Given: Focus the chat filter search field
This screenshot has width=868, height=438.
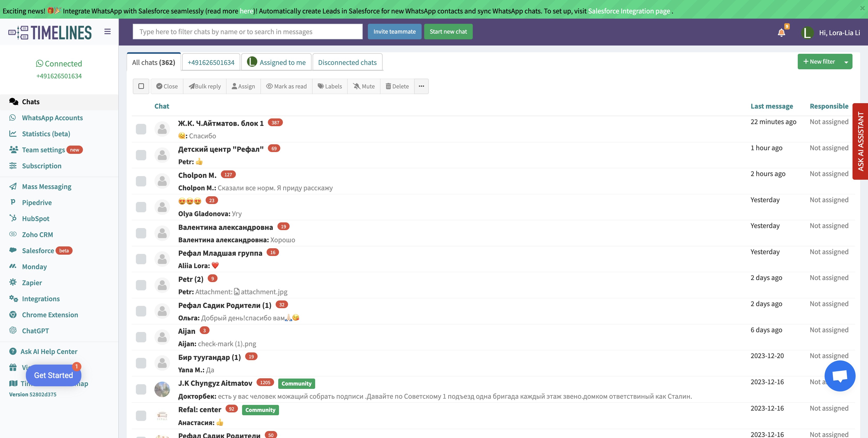Looking at the screenshot, I should pyautogui.click(x=248, y=32).
